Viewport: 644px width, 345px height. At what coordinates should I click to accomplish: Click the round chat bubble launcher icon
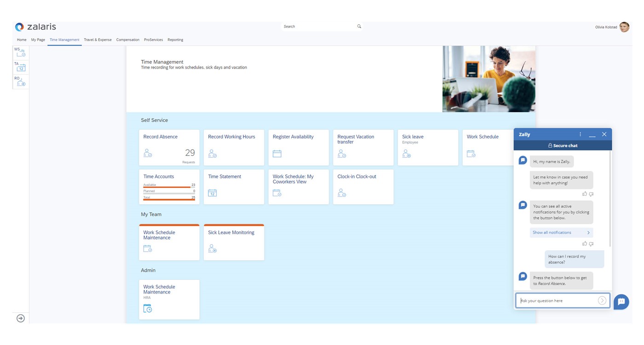point(621,302)
